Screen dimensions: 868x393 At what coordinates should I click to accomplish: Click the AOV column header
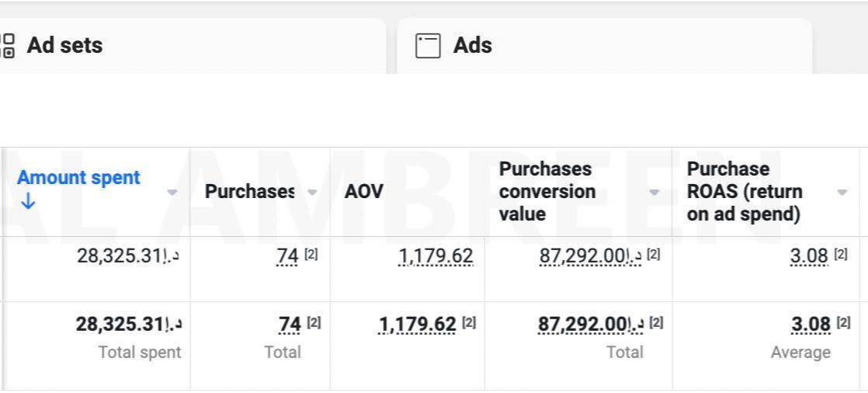pyautogui.click(x=364, y=192)
